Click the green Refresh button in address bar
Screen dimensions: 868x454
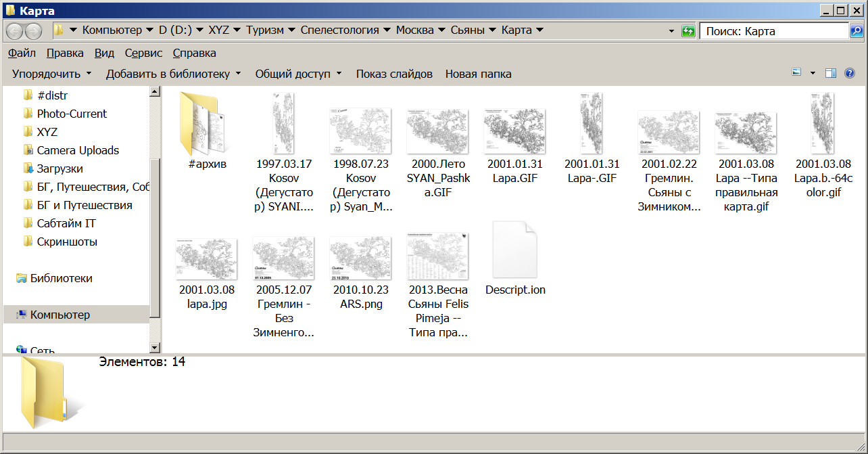[688, 31]
